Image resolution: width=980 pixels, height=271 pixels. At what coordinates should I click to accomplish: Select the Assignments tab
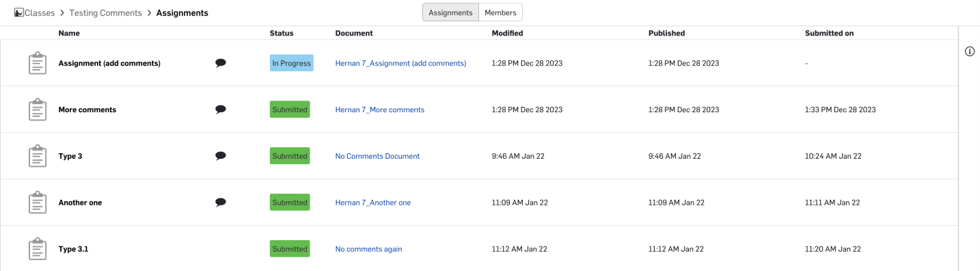pos(450,12)
